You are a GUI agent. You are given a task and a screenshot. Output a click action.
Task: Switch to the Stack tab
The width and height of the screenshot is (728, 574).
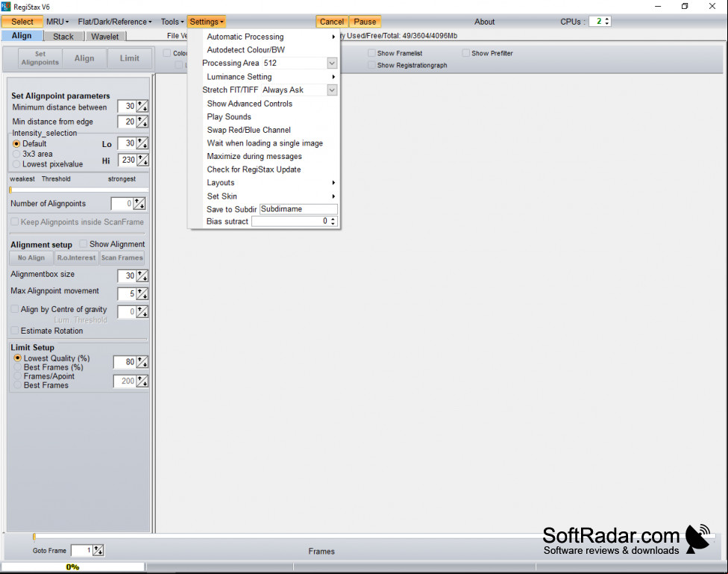pos(63,37)
